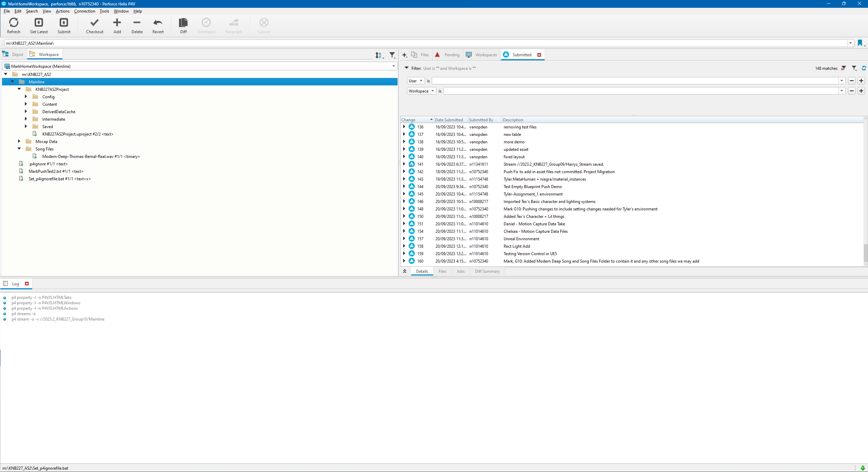Open the Diff Summary tab
Screen dimensions: 868x472
pyautogui.click(x=487, y=271)
